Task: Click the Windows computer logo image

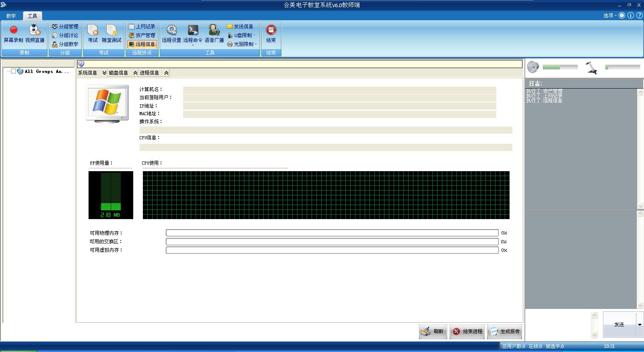Action: [107, 104]
